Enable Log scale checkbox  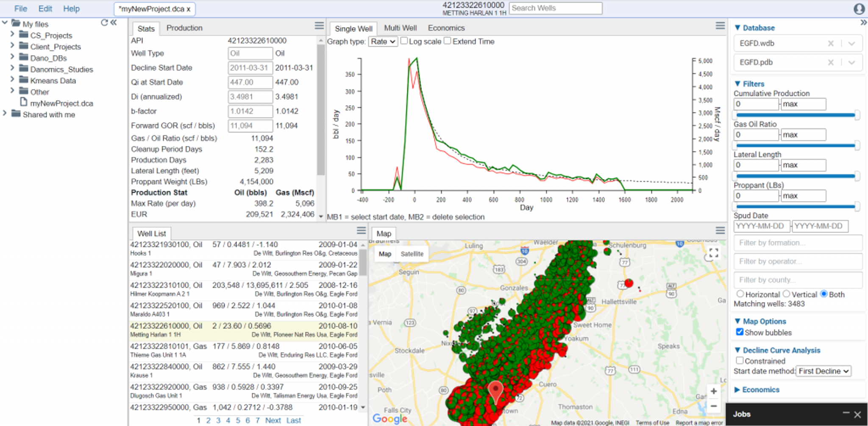pyautogui.click(x=404, y=41)
